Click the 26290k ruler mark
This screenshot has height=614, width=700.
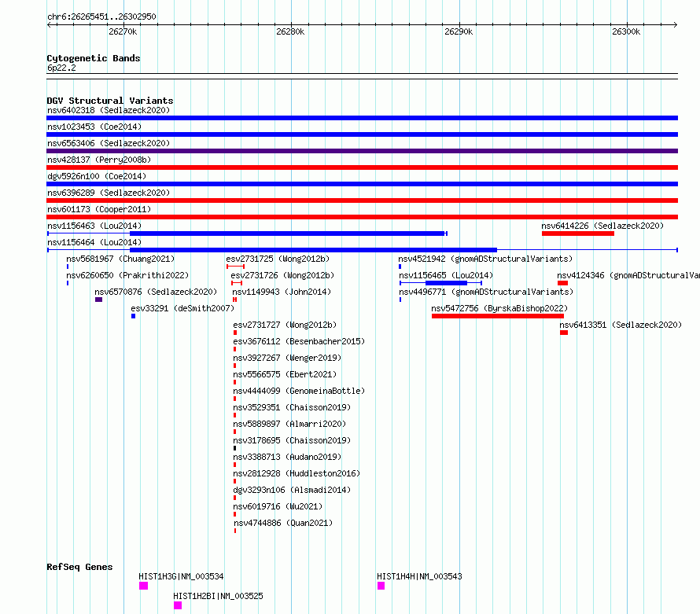point(459,31)
